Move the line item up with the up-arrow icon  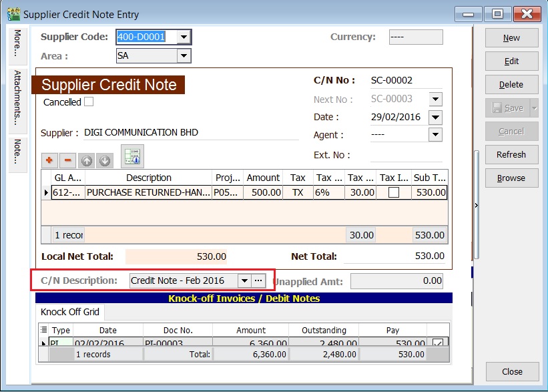86,160
